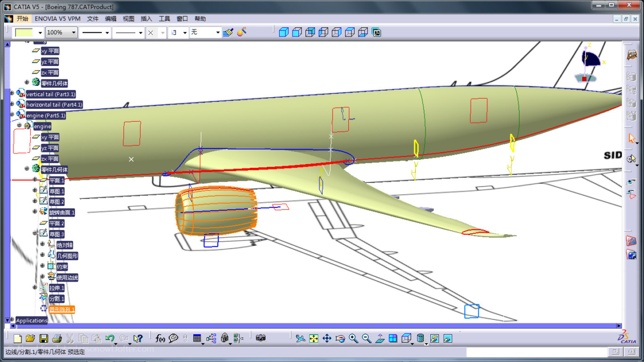This screenshot has height=362, width=644.
Task: Open the 工具 menu
Action: coord(164,19)
